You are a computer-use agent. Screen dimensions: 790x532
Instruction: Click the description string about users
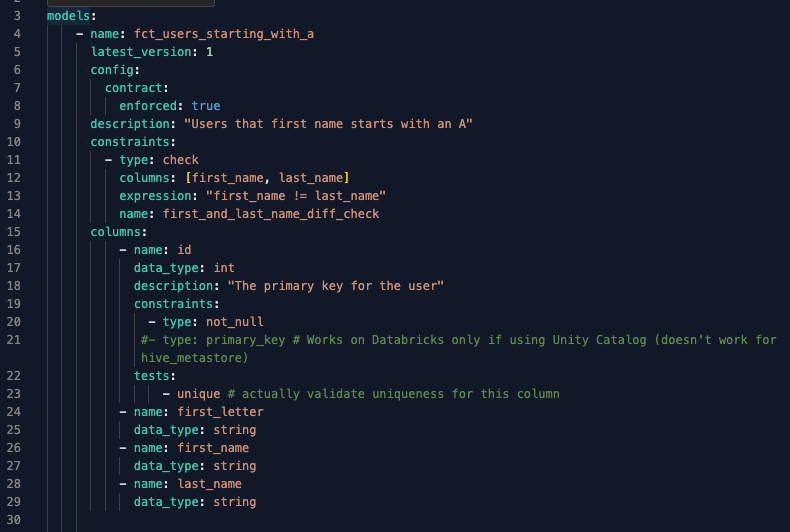[328, 124]
